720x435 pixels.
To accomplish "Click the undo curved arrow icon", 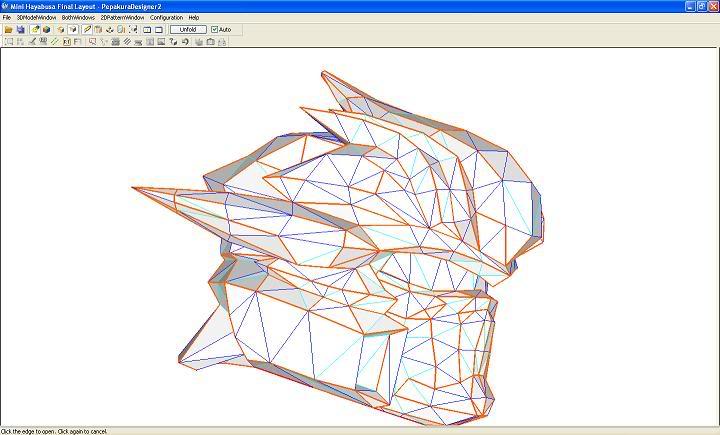I will pos(185,42).
